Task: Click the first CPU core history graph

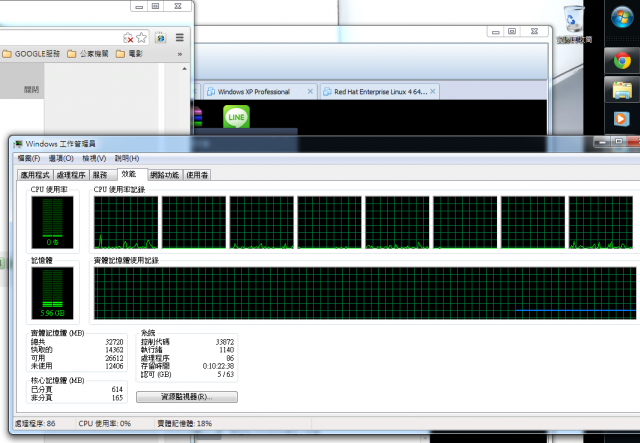Action: pos(126,222)
